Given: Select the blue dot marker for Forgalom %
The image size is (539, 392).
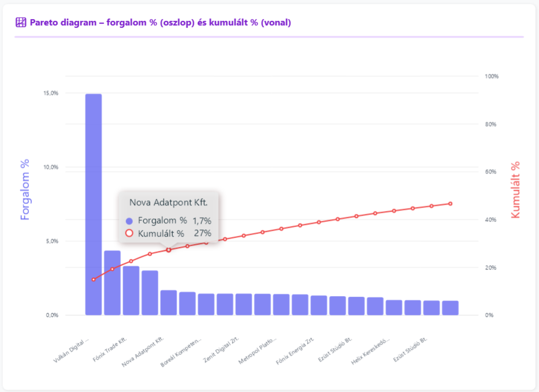Looking at the screenshot, I should tap(129, 221).
